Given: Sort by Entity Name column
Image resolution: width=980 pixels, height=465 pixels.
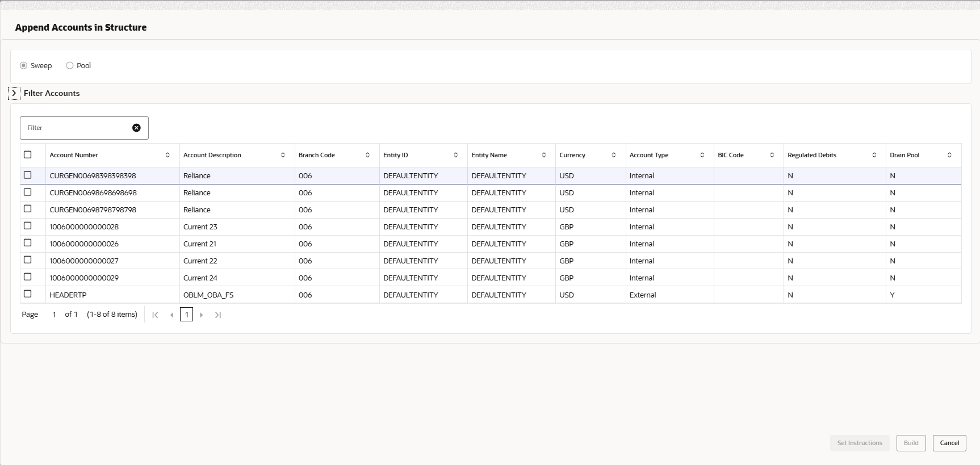Looking at the screenshot, I should [x=543, y=155].
